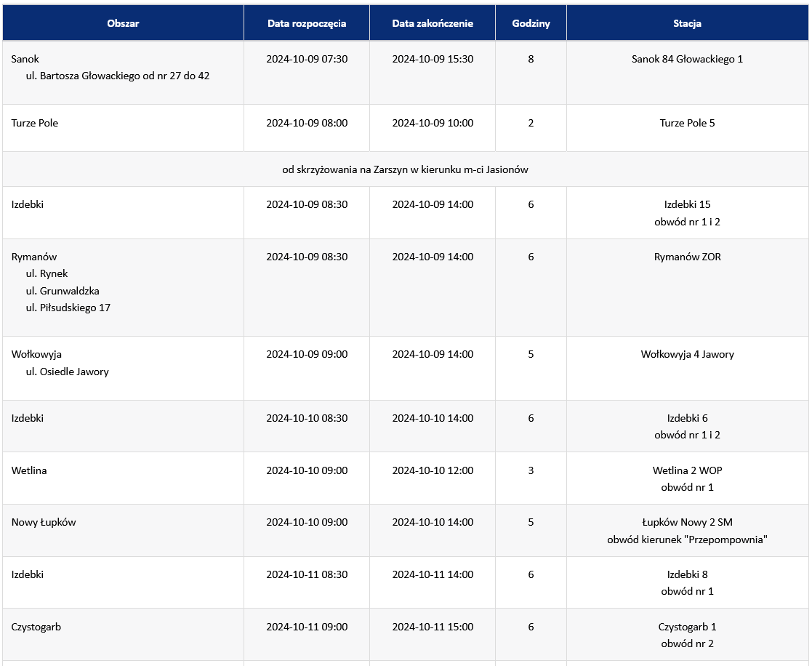Select the Sanok area cell
The image size is (812, 666).
[124, 73]
